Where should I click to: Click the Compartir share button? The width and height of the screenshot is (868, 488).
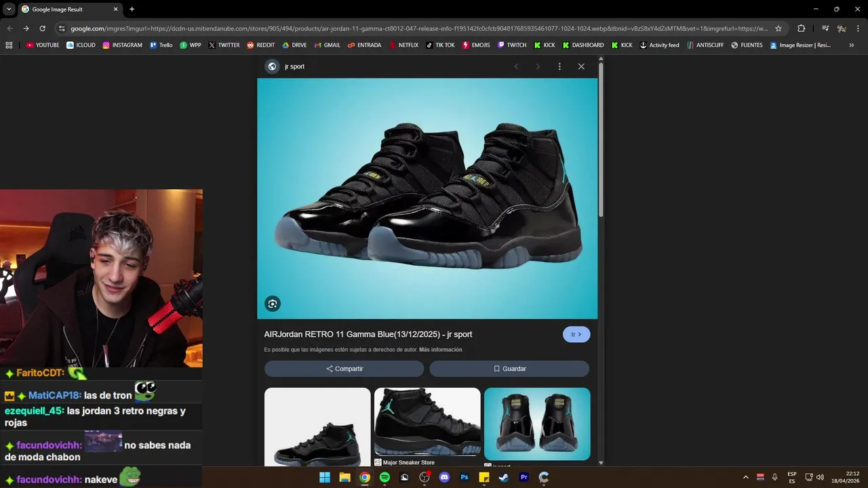point(344,369)
